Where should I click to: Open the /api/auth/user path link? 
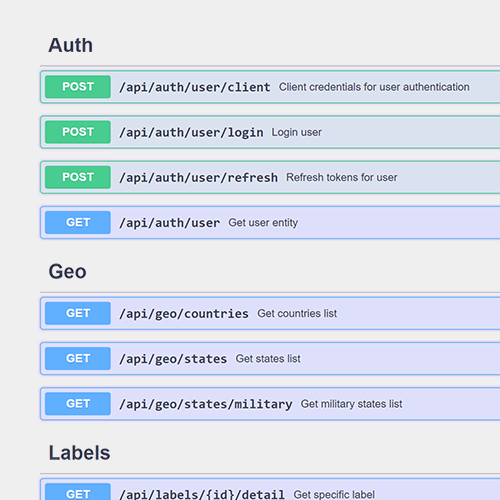pos(170,223)
